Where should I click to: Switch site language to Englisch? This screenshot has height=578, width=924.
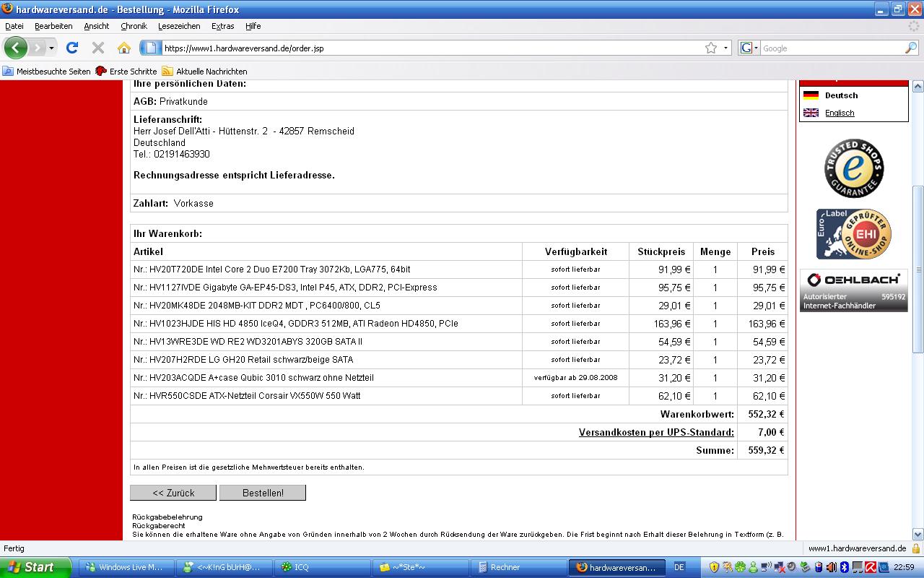840,113
